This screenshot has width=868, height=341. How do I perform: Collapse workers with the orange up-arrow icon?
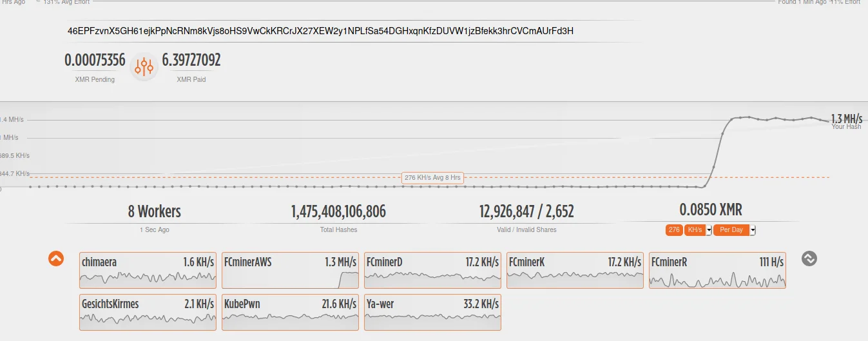pyautogui.click(x=57, y=258)
